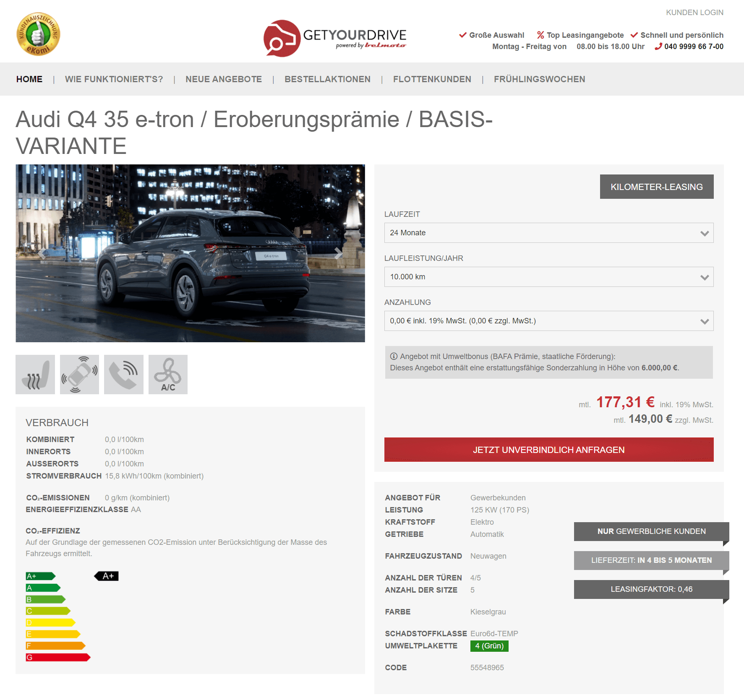Click the checkmark before Schnell und persönlich
The height and width of the screenshot is (700, 744).
tap(634, 35)
